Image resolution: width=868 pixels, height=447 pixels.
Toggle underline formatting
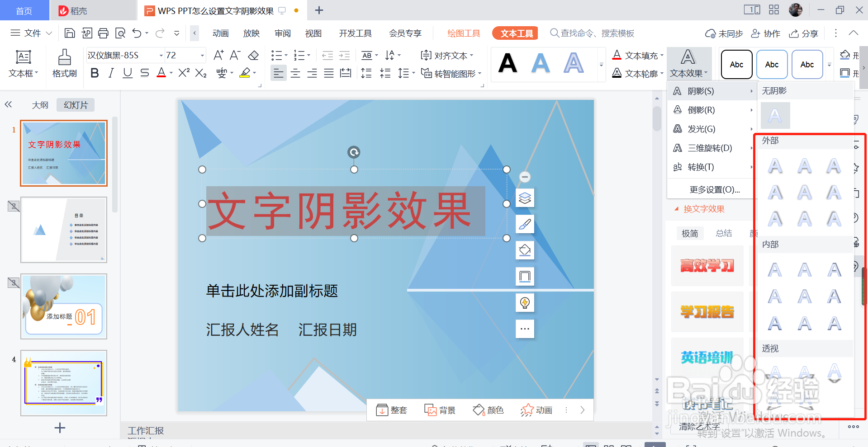coord(128,73)
